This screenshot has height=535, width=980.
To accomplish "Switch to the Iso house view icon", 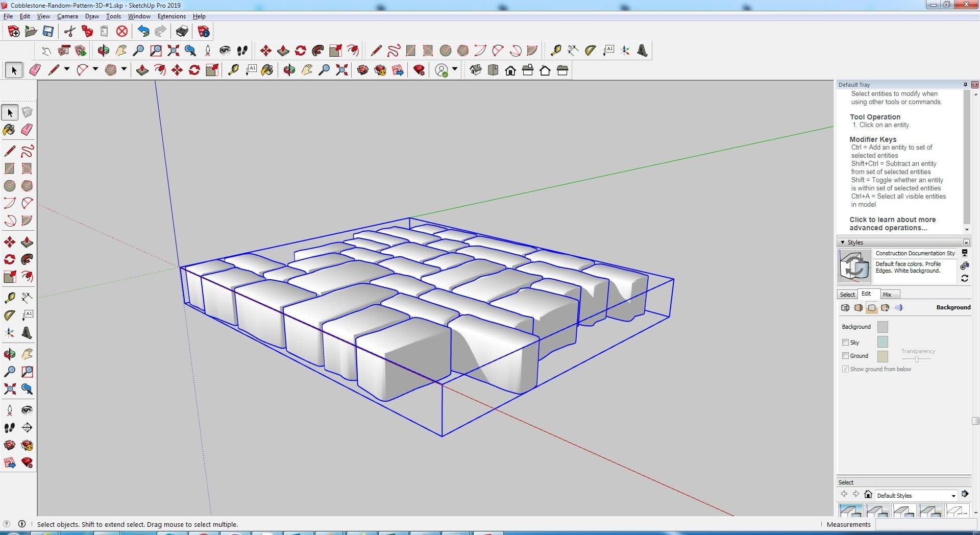I will click(x=475, y=70).
